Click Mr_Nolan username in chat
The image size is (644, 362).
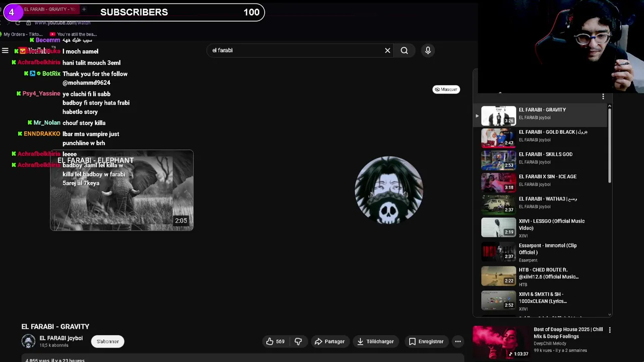[47, 123]
